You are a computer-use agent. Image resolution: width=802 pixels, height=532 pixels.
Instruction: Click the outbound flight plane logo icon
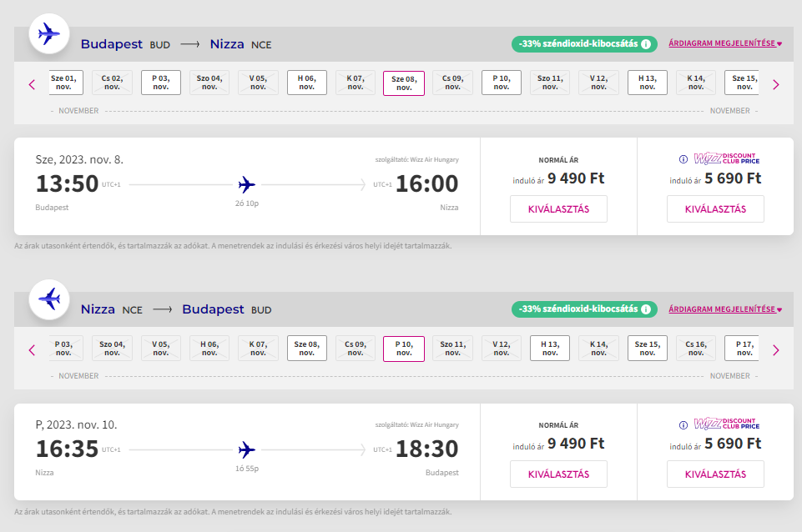tap(50, 34)
